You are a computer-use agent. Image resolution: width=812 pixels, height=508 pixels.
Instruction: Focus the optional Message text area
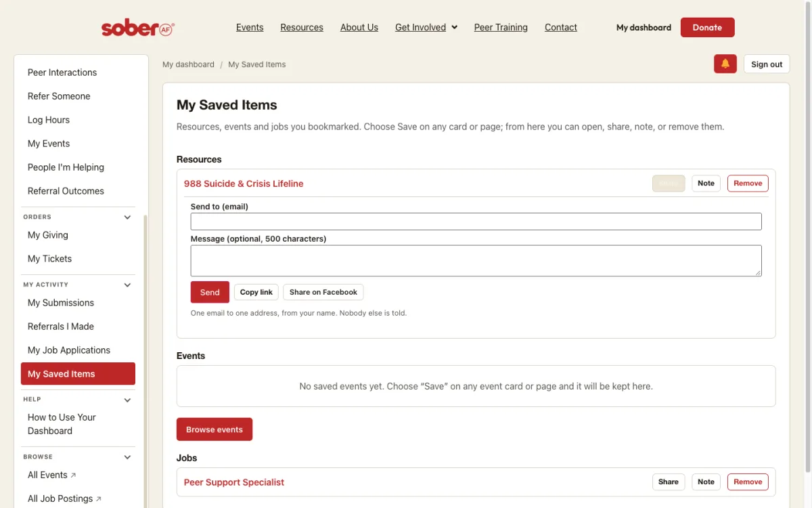pyautogui.click(x=476, y=261)
